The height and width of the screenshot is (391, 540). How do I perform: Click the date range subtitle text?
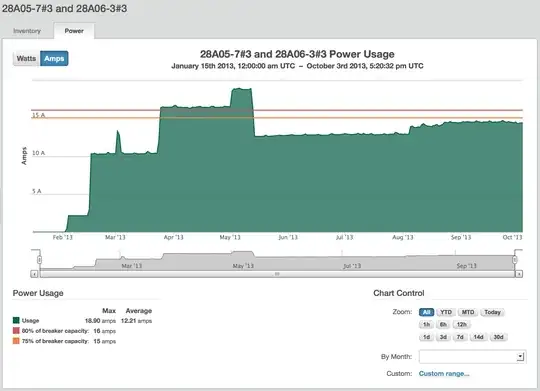pos(297,66)
